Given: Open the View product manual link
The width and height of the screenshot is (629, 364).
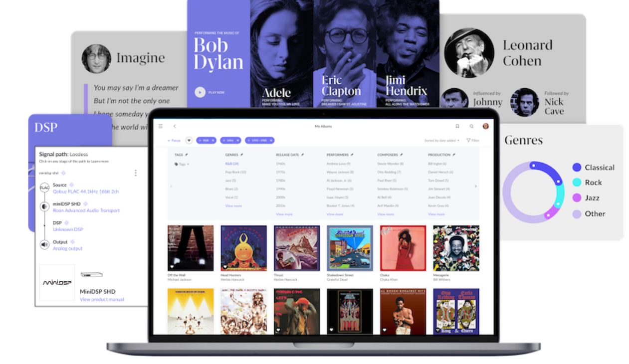Looking at the screenshot, I should 102,300.
